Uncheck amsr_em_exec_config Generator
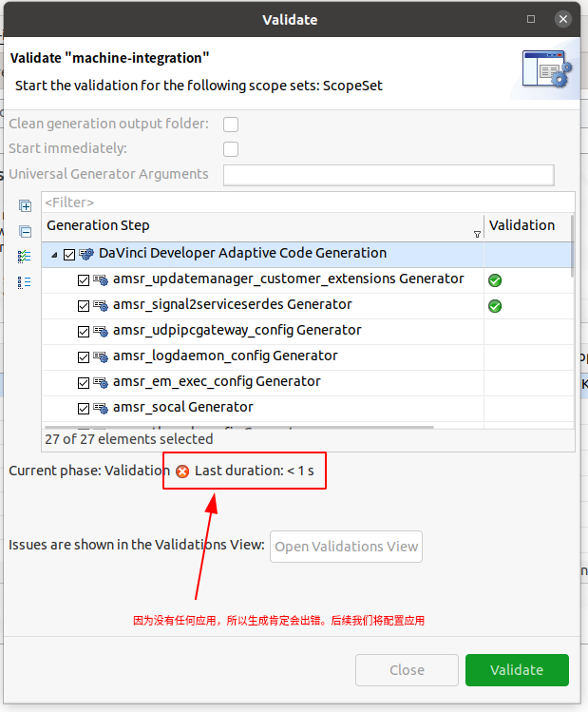This screenshot has height=712, width=588. pyautogui.click(x=84, y=383)
